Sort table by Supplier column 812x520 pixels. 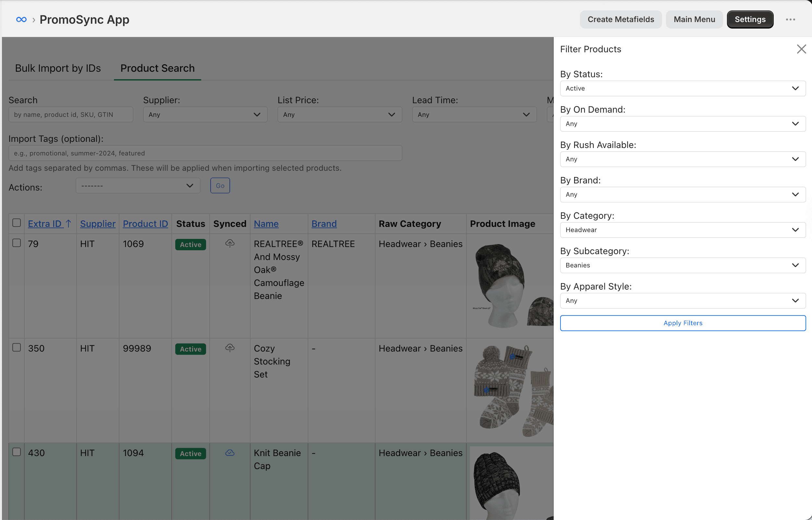click(98, 224)
